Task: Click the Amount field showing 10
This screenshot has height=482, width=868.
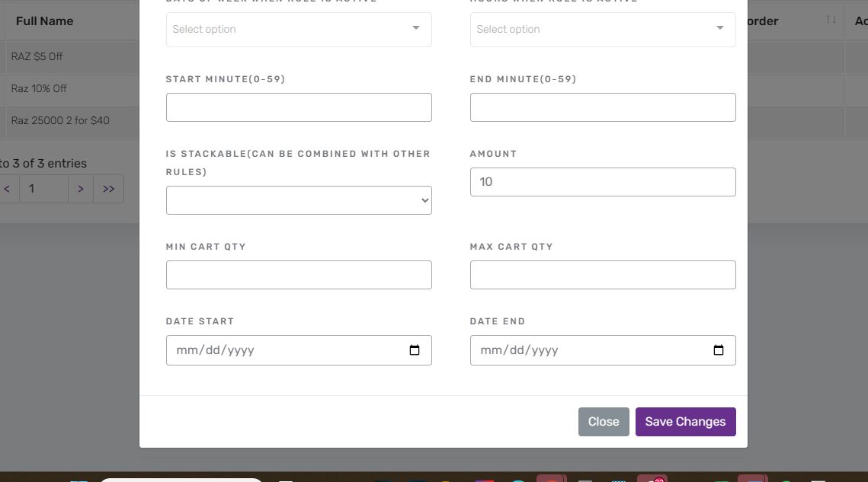Action: 602,182
